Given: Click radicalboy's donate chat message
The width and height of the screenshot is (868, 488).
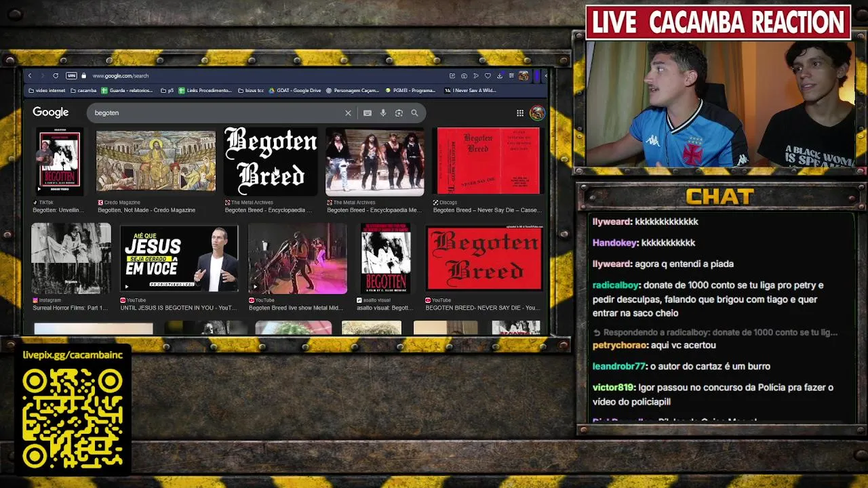Looking at the screenshot, I should [709, 299].
